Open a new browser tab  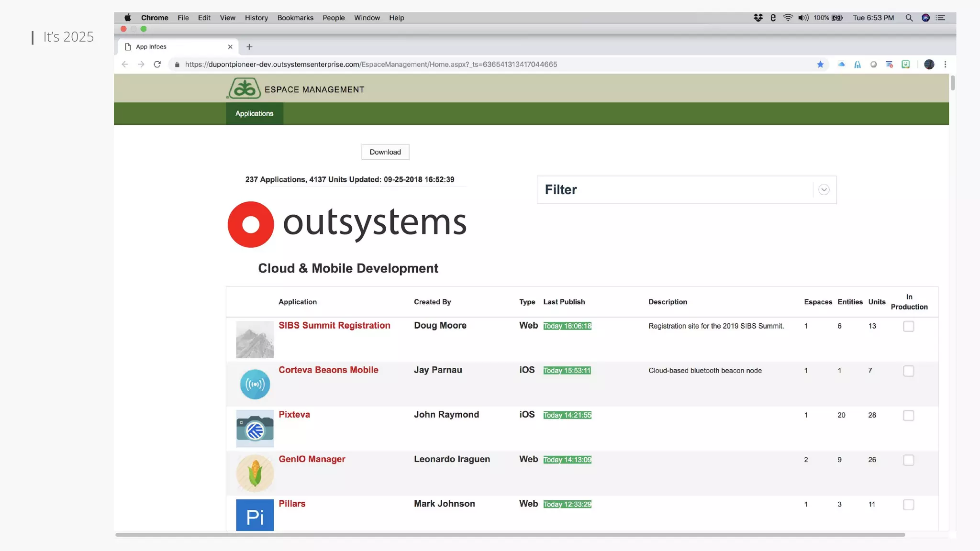(x=249, y=47)
